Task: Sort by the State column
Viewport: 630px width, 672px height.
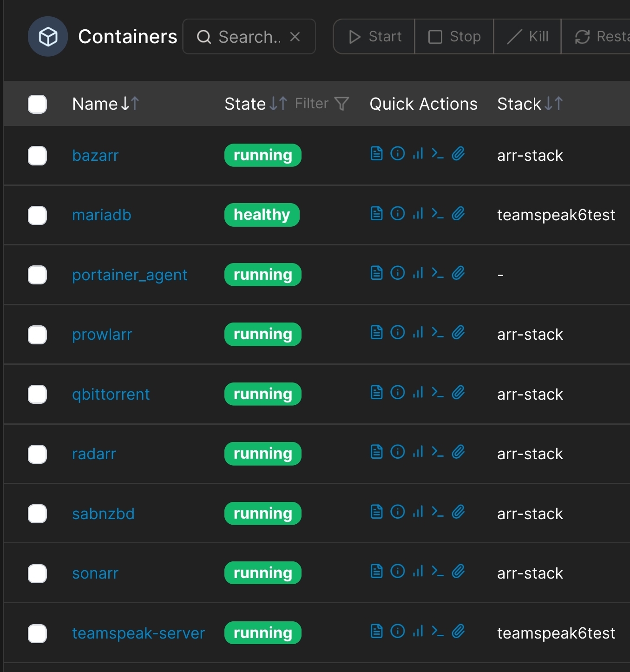Action: (256, 104)
